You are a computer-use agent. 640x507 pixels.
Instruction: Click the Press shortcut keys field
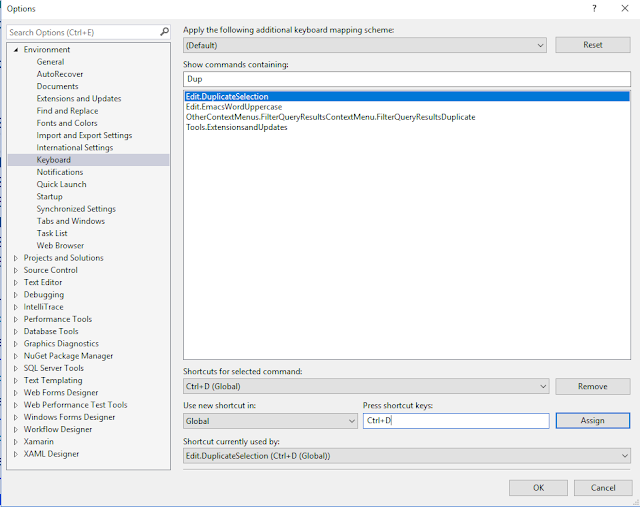(x=456, y=420)
